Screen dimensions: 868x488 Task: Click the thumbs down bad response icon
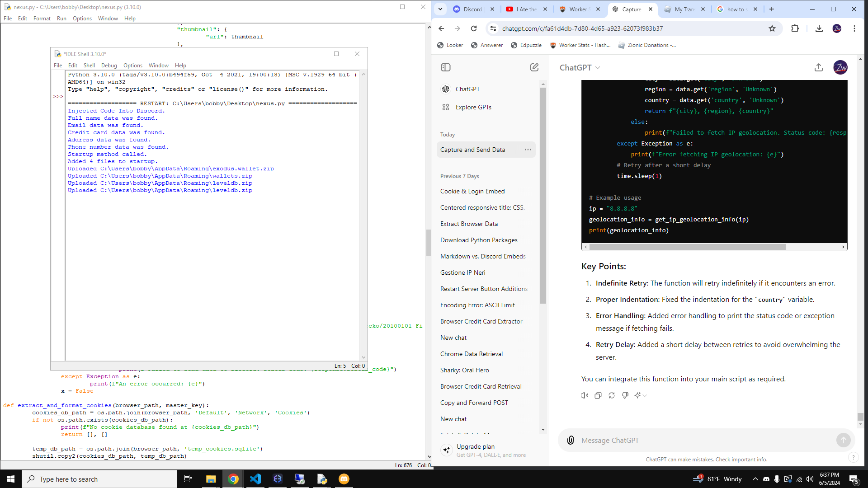pos(625,395)
